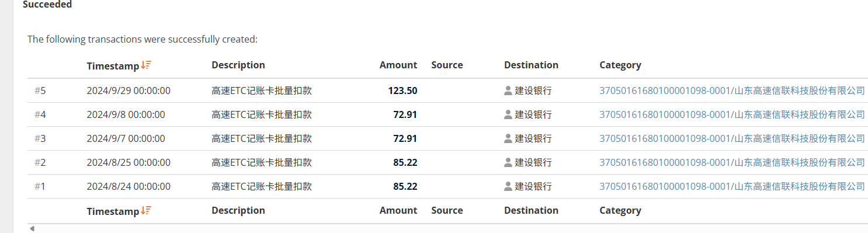Click sort icon beside bottom Timestamp header
868x233 pixels.
(146, 211)
